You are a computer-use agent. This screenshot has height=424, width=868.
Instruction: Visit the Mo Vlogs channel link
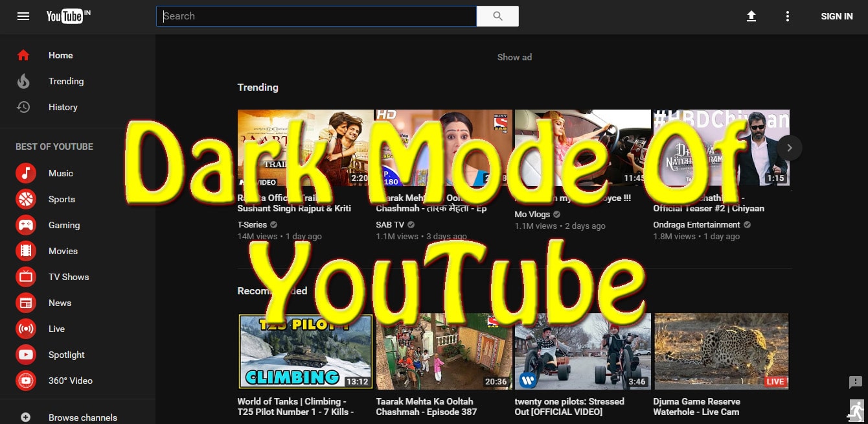532,214
